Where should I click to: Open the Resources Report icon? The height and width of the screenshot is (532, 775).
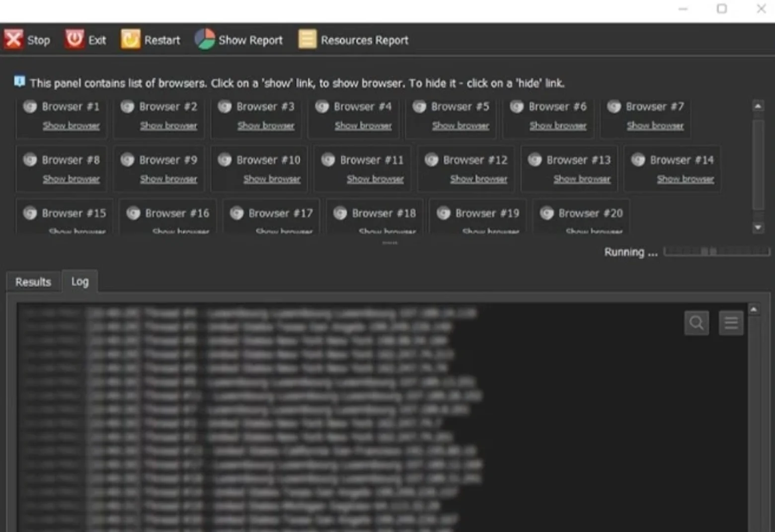(307, 39)
